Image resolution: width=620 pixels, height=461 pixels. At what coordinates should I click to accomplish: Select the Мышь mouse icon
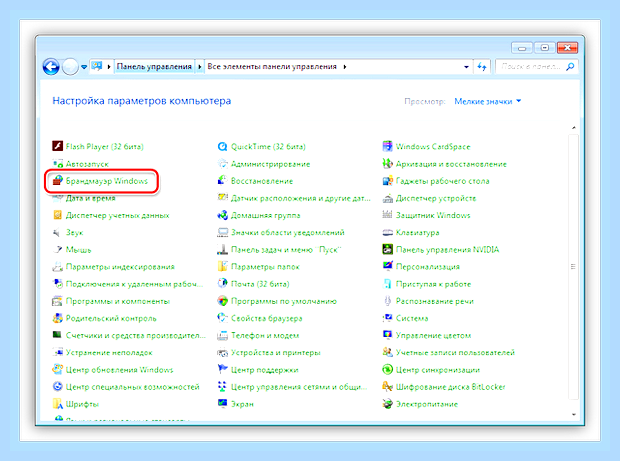point(58,249)
